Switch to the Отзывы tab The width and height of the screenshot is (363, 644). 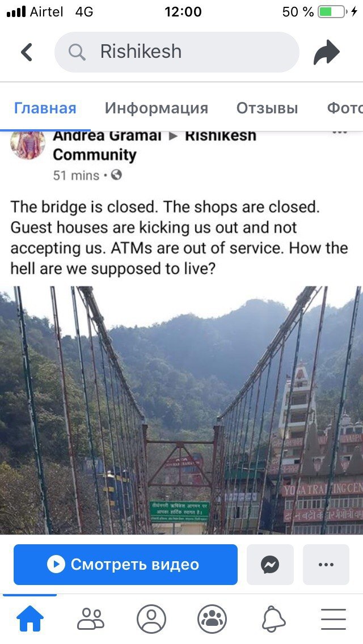[x=267, y=108]
